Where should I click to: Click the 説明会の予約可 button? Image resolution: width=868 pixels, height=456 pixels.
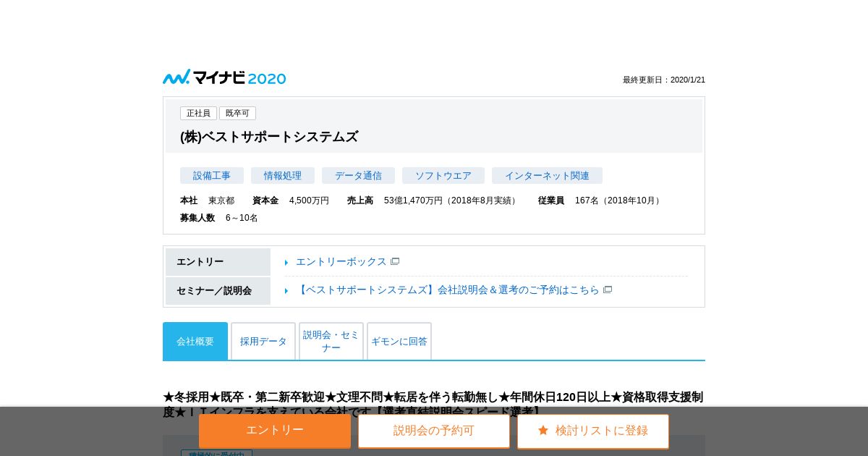(434, 431)
